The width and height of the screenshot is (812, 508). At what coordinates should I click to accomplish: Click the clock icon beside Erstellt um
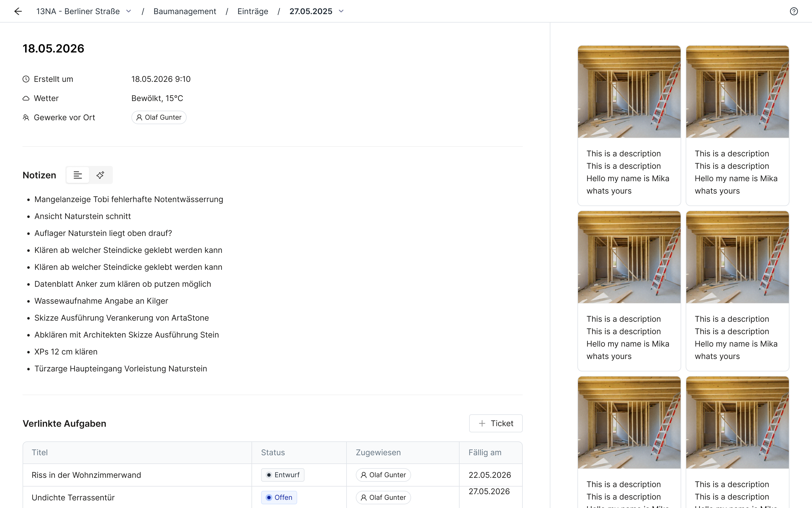26,79
